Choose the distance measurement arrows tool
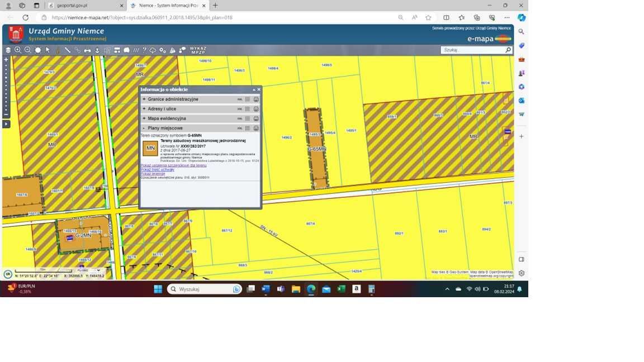This screenshot has width=644, height=362. click(x=87, y=50)
